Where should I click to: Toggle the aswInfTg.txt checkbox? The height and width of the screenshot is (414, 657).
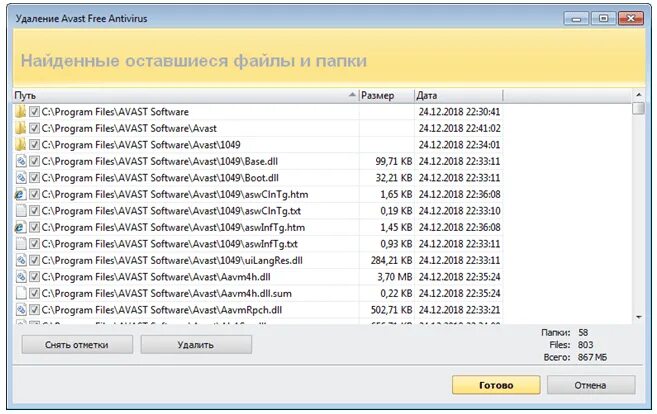coord(34,244)
